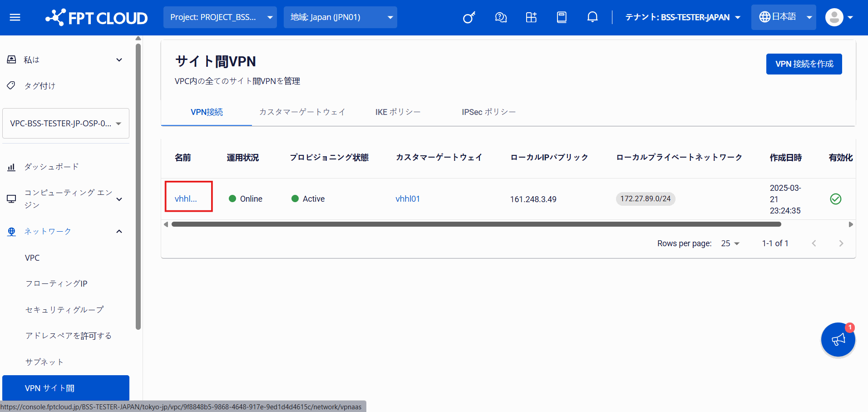The height and width of the screenshot is (412, 868).
Task: Switch to the VPN接続 tab
Action: tap(207, 112)
